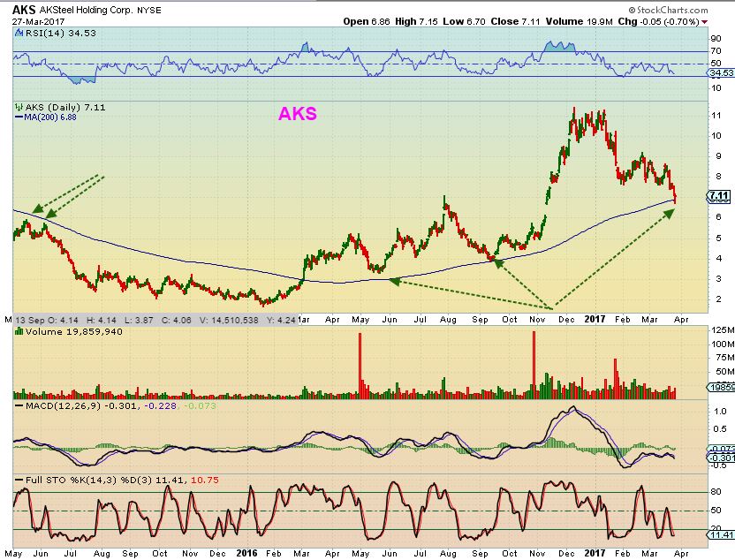Click the AKS (Daily) 7.11 legend label
The width and height of the screenshot is (735, 560).
[x=65, y=107]
